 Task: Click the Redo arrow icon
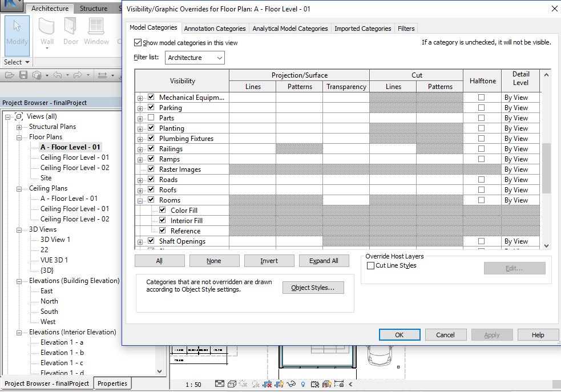click(78, 75)
